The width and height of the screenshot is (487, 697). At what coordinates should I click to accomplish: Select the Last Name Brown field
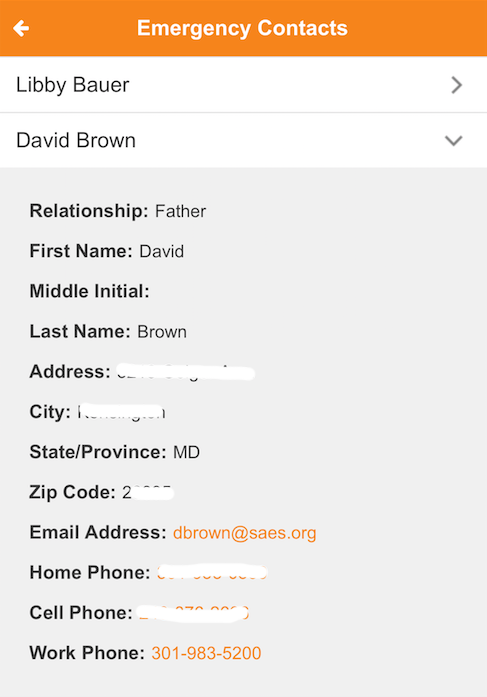108,332
